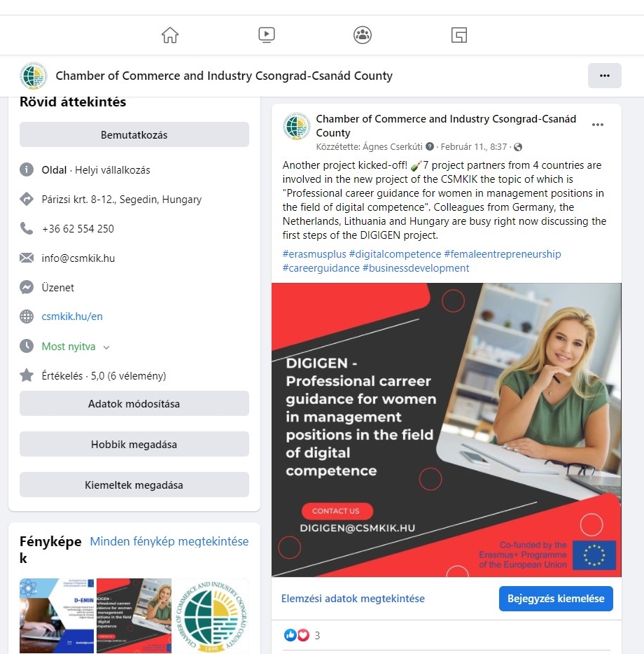Expand the Most nyitva opening hours chevron
644x654 pixels.
[106, 347]
